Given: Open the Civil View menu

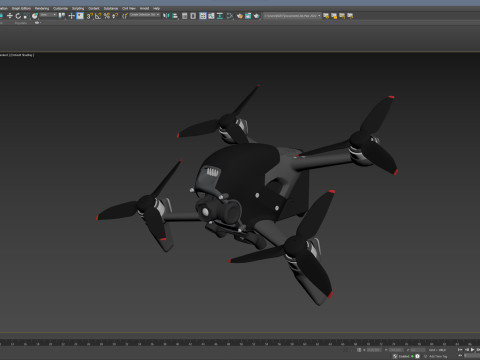Looking at the screenshot, I should tap(129, 8).
